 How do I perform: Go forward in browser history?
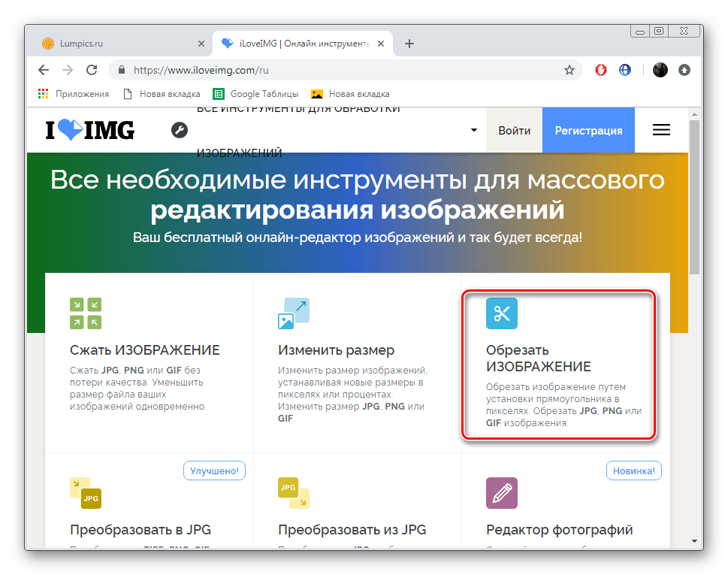pyautogui.click(x=68, y=70)
